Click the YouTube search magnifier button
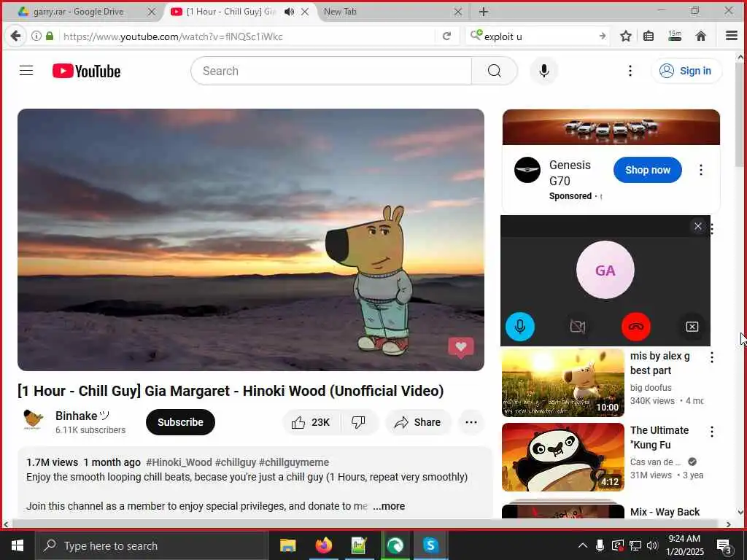 [495, 71]
